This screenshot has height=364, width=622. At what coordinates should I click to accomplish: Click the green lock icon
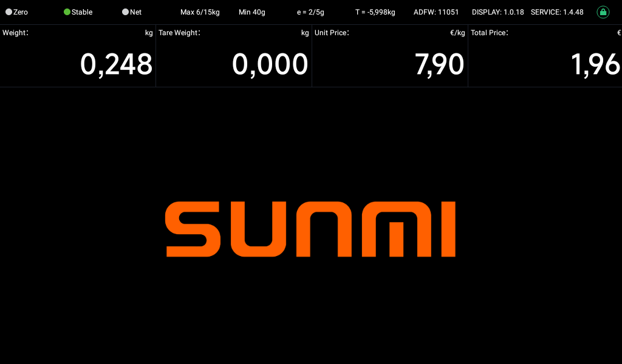tap(603, 12)
